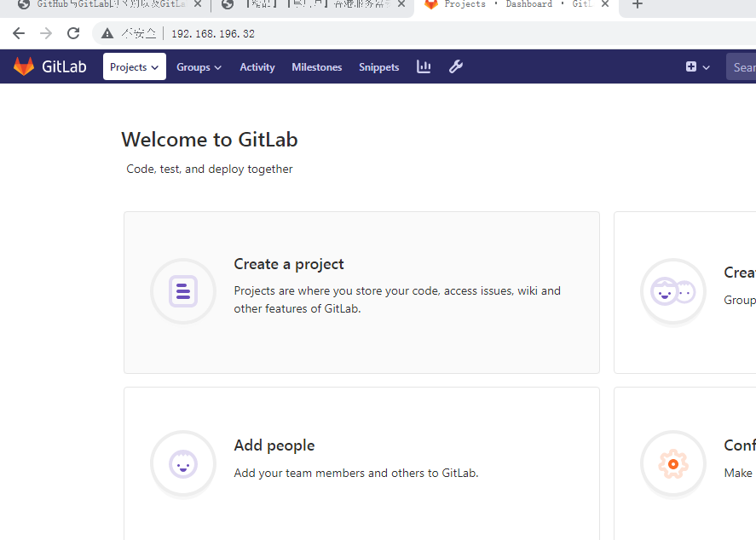The image size is (756, 540).
Task: Open the Milestones page
Action: [x=317, y=67]
